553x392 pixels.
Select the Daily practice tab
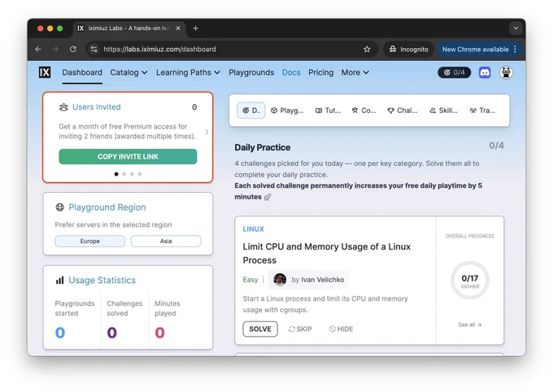[251, 111]
